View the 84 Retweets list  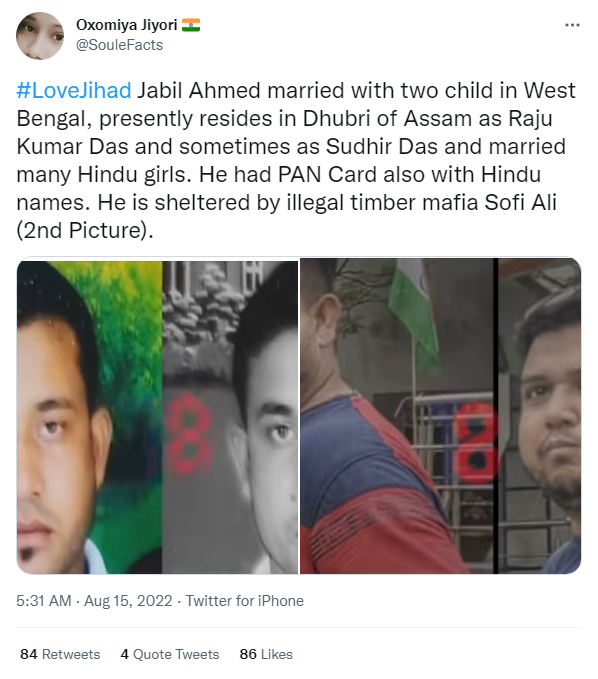tap(60, 654)
